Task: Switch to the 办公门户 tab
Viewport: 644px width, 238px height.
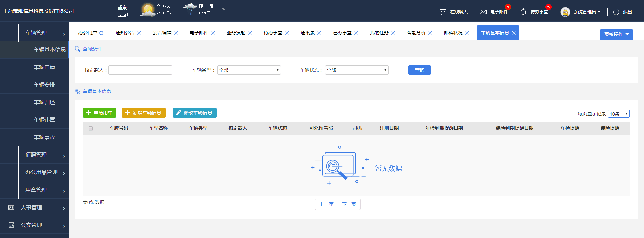Action: (x=87, y=33)
